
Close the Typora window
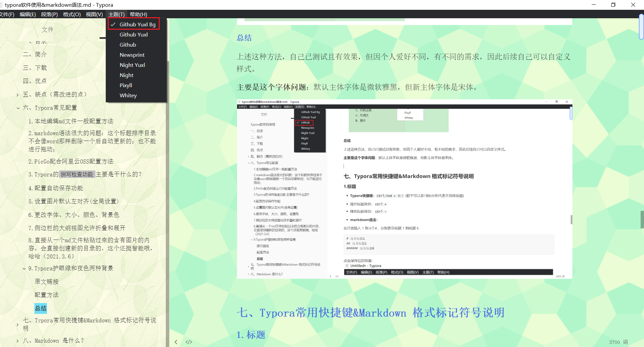point(633,5)
